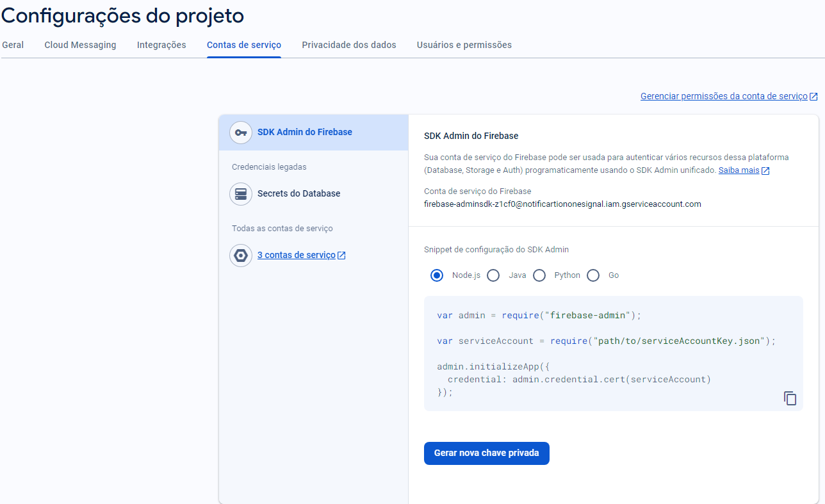Image resolution: width=825 pixels, height=504 pixels.
Task: Click the external link icon after Saiba mais
Action: click(x=765, y=171)
